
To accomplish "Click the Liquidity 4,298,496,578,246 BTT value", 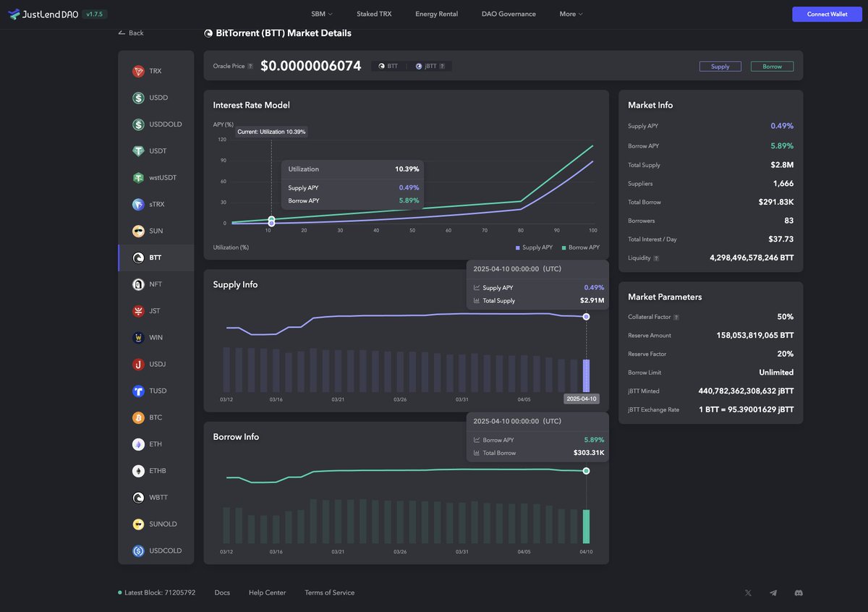I will (752, 258).
